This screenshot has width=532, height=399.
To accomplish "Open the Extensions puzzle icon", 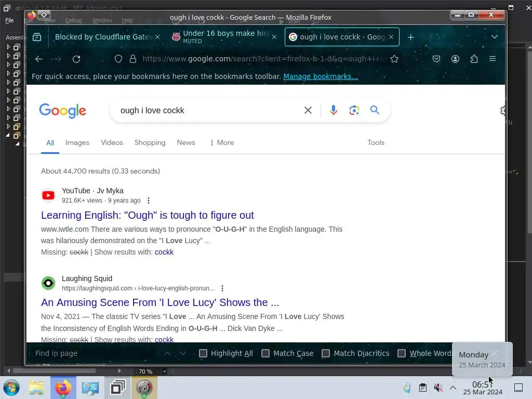I will coord(474,59).
